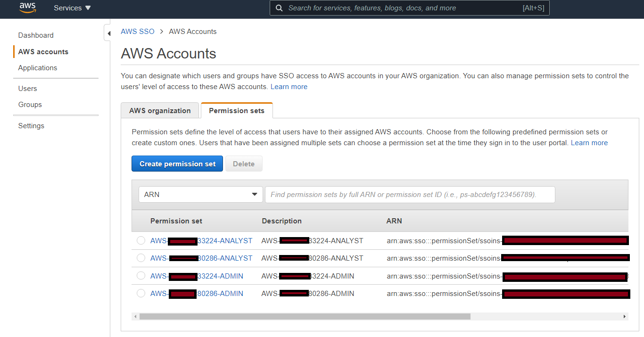Screen dimensions: 644x337
Task: Open Applications in the sidebar
Action: pyautogui.click(x=38, y=68)
